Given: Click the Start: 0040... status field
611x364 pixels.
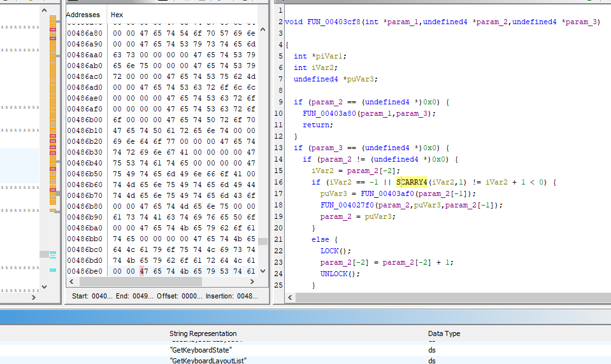Looking at the screenshot, I should (x=92, y=296).
